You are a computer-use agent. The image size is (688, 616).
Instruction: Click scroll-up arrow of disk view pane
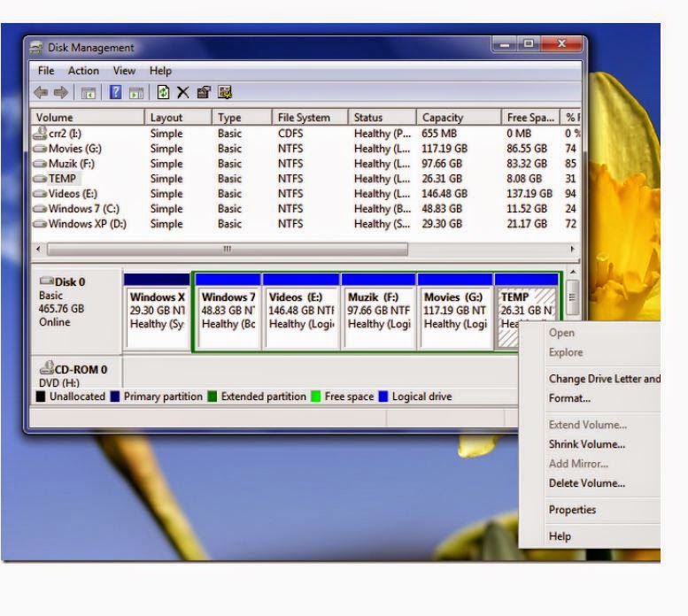pos(573,273)
